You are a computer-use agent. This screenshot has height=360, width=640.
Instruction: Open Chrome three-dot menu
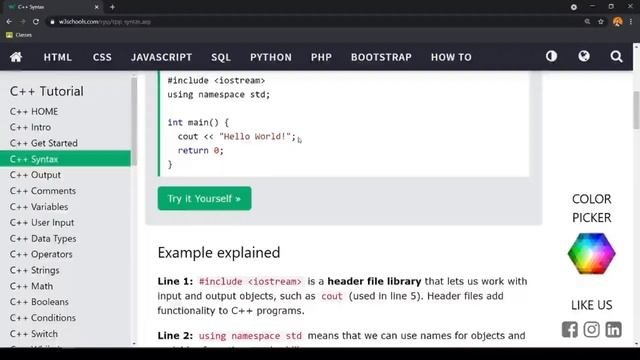point(631,22)
